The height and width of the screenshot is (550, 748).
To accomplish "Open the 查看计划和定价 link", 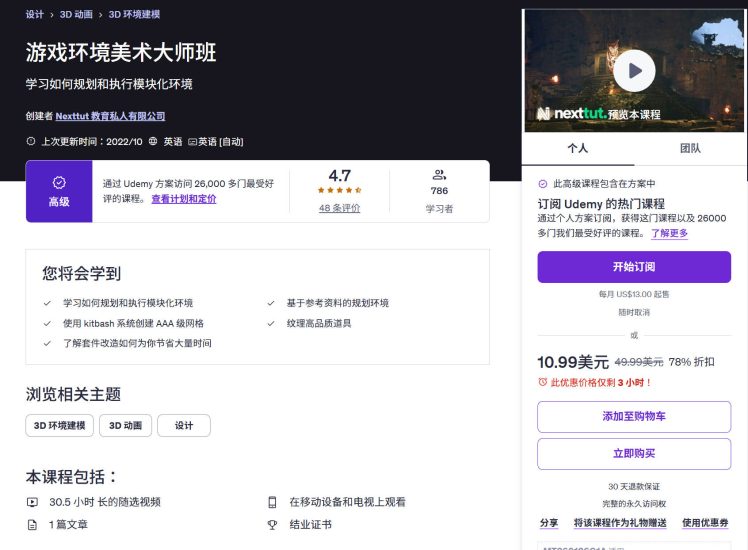I will tap(184, 199).
